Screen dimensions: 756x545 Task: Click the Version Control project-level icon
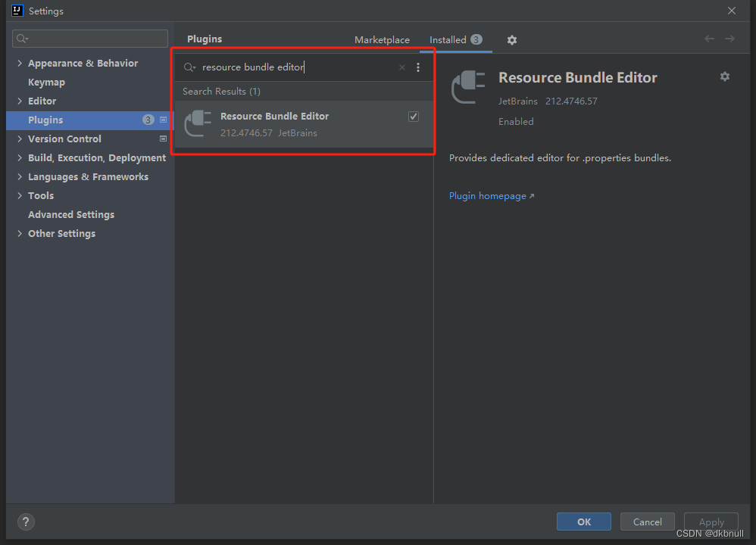tap(163, 139)
